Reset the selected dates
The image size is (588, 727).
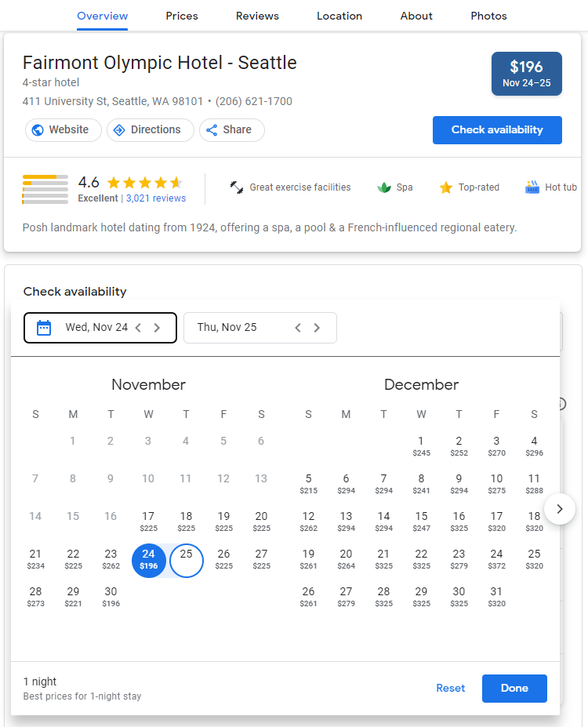tap(450, 688)
